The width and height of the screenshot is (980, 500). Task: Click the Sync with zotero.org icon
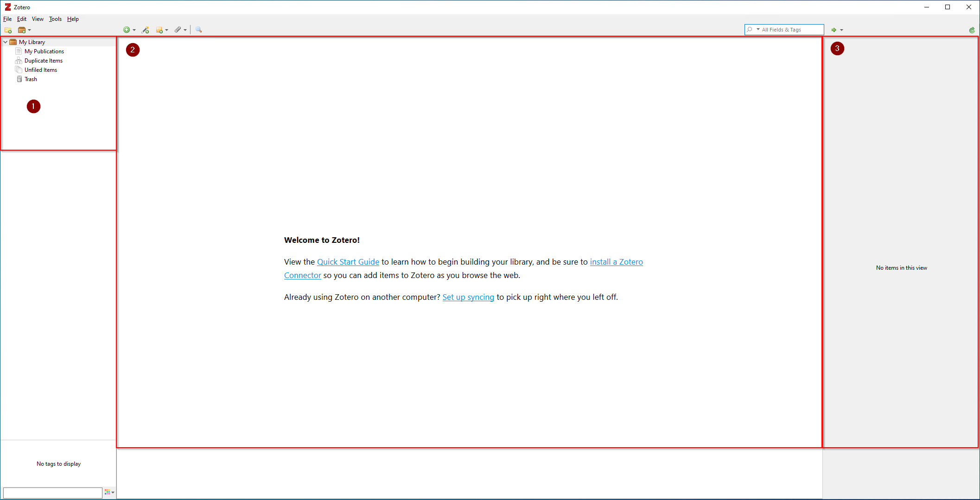[x=972, y=30]
